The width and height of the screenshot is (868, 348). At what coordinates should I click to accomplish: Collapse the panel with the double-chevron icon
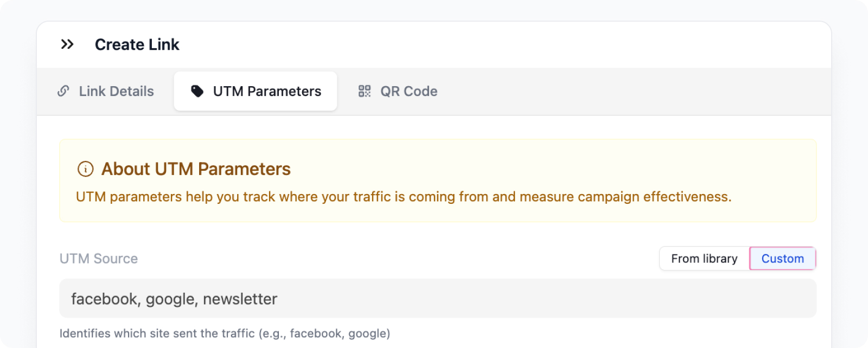point(67,44)
